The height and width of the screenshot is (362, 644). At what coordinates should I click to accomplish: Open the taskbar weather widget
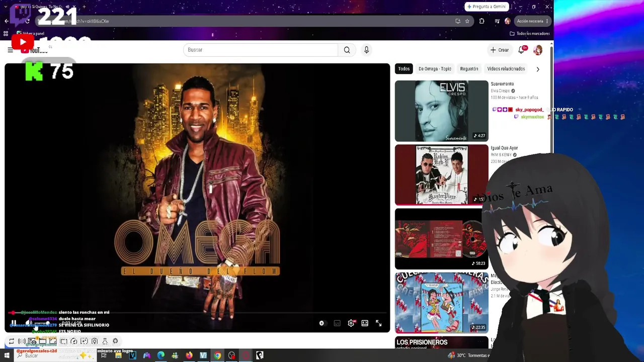pyautogui.click(x=469, y=355)
